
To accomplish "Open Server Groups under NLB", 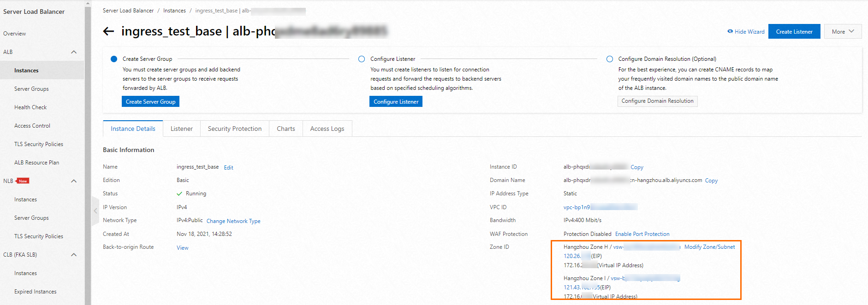I will click(31, 218).
